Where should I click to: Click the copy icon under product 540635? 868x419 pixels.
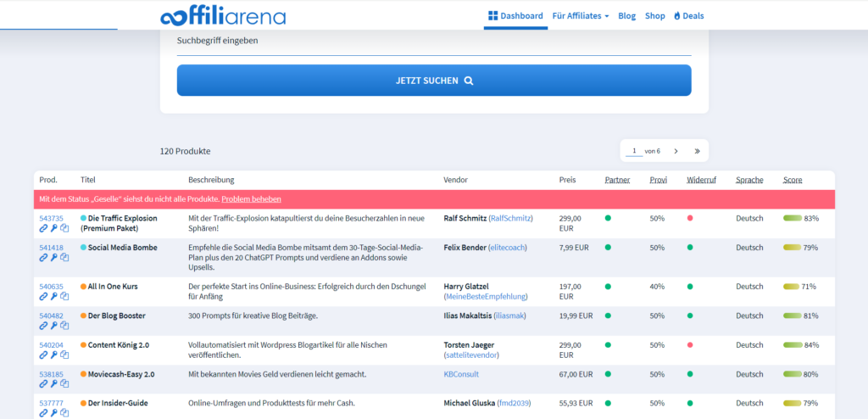(x=64, y=297)
